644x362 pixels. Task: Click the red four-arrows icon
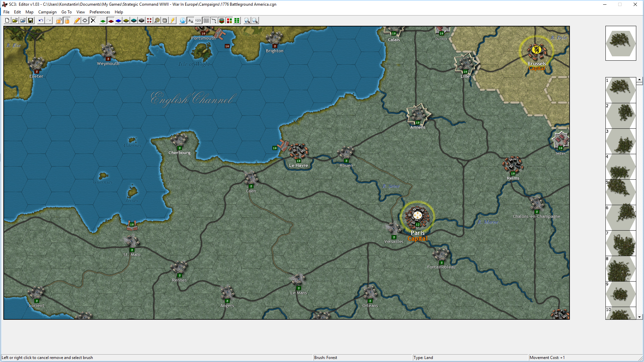(x=149, y=20)
